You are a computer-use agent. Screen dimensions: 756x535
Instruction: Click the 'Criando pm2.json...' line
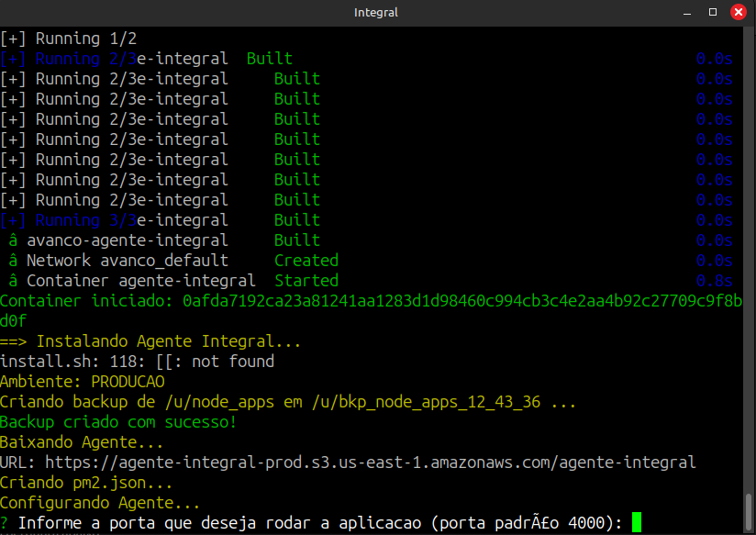point(87,483)
